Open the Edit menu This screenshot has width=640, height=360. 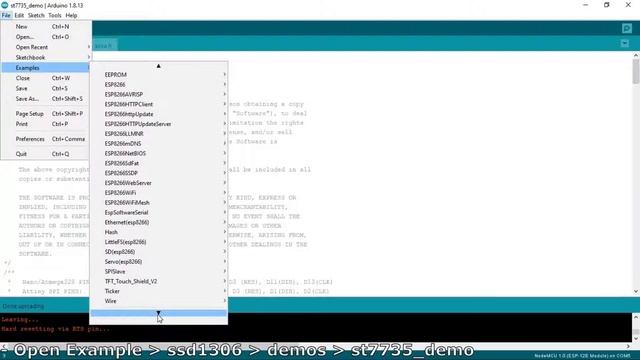click(x=19, y=16)
